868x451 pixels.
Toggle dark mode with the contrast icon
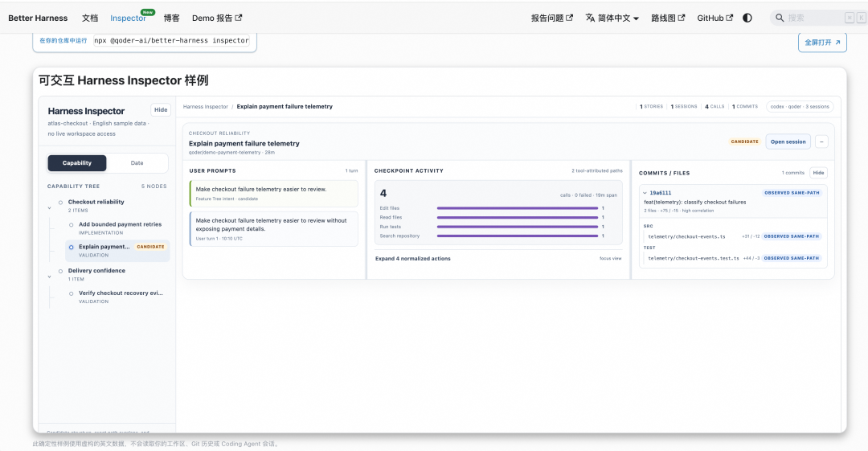(747, 18)
